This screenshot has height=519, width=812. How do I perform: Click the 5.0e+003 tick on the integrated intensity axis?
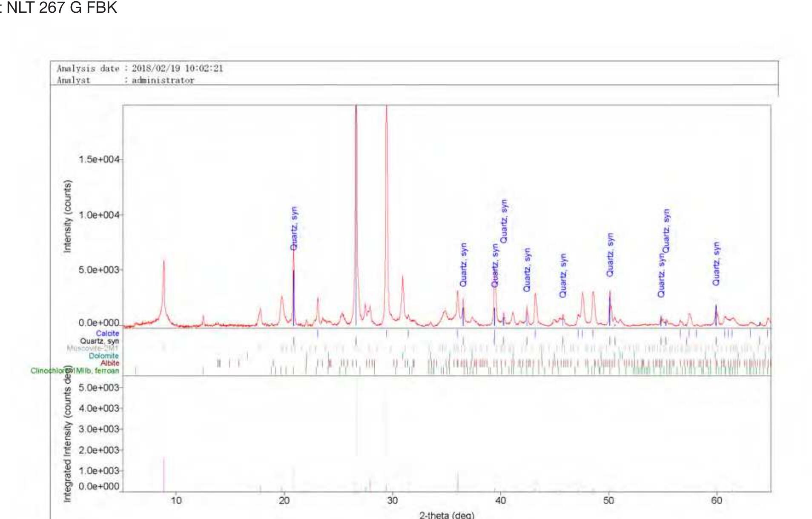tap(99, 388)
